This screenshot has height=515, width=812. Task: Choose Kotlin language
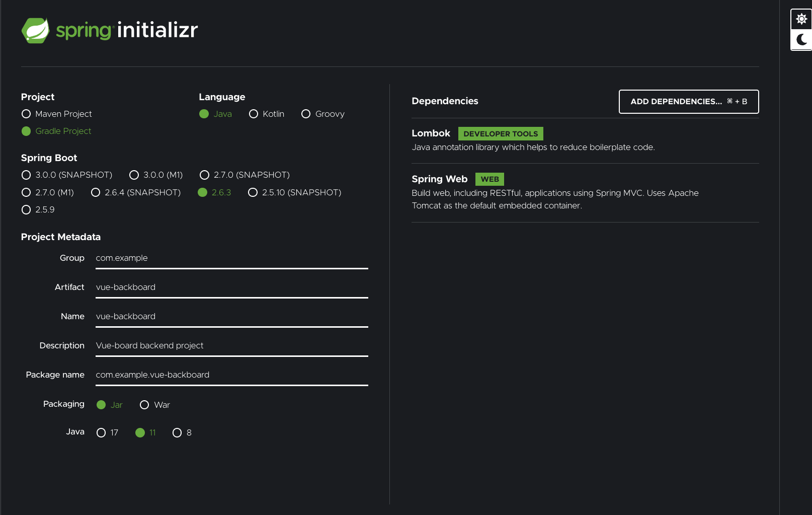pos(267,114)
